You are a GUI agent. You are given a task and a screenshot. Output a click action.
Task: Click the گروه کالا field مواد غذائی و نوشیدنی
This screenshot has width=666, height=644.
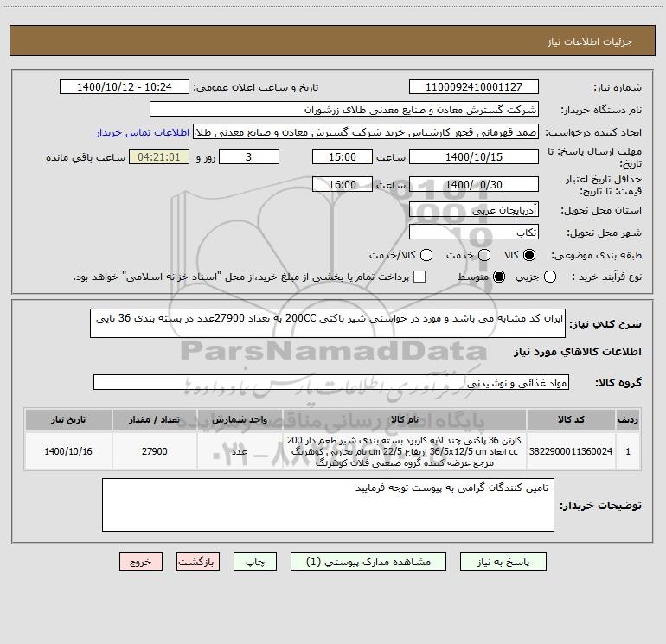point(331,382)
